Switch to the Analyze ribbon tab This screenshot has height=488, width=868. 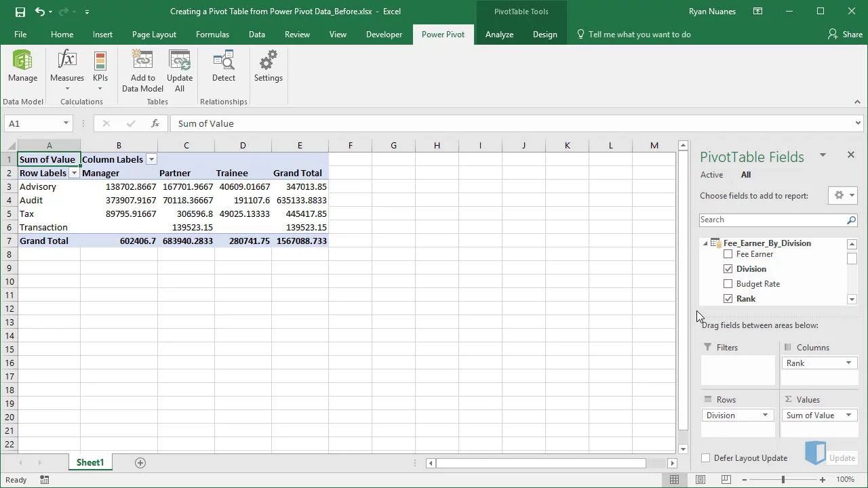pos(499,35)
